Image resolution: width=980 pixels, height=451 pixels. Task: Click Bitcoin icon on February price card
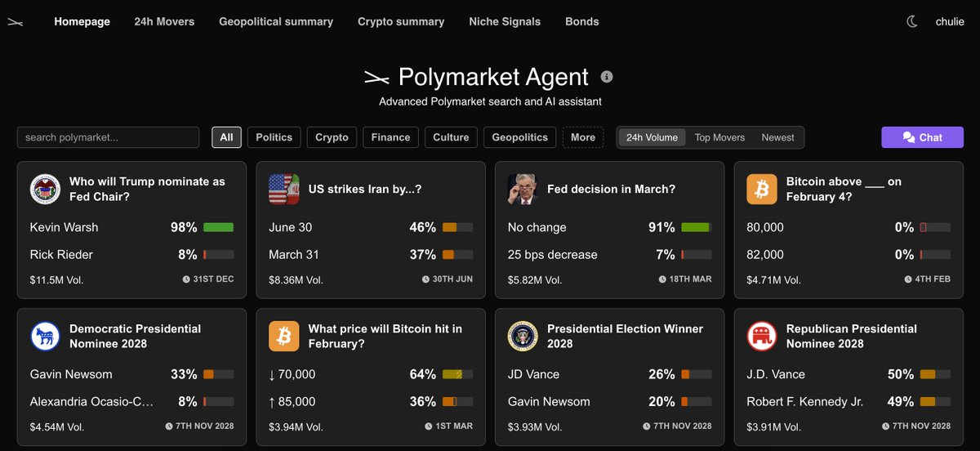(284, 337)
